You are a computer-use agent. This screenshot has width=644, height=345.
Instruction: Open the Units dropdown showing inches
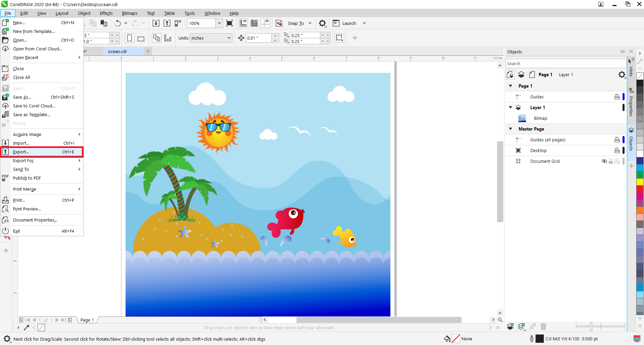tap(211, 38)
